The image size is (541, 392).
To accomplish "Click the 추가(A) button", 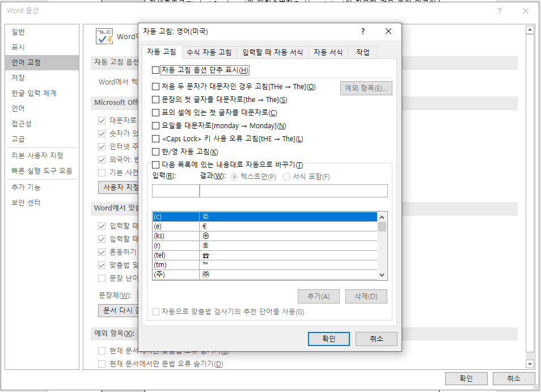I will click(x=318, y=296).
